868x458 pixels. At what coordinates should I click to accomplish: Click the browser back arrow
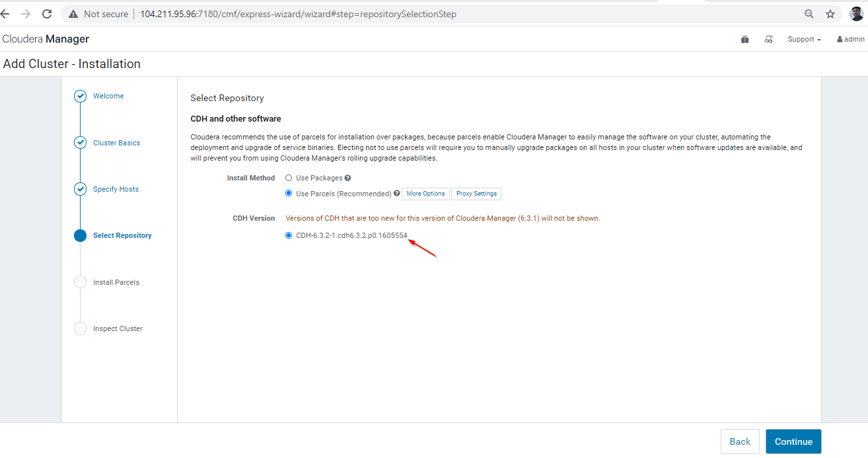tap(5, 14)
